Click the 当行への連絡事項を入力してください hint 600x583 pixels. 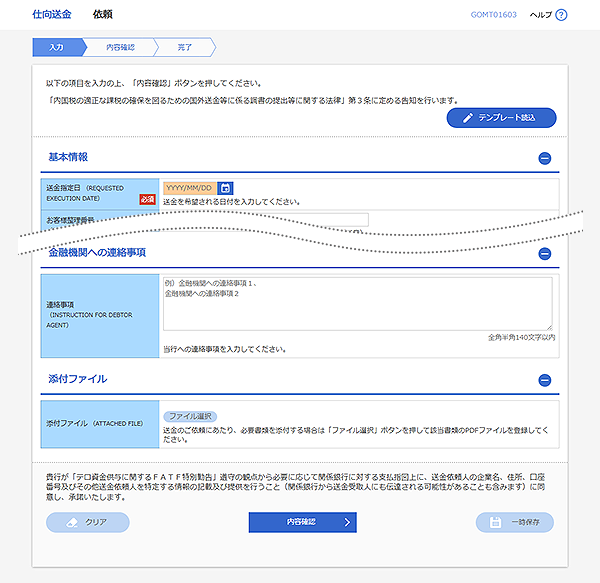[225, 349]
